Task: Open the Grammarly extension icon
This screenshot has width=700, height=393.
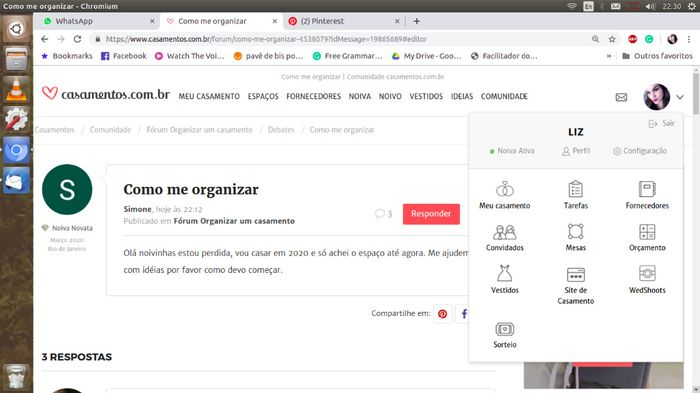Action: [649, 39]
